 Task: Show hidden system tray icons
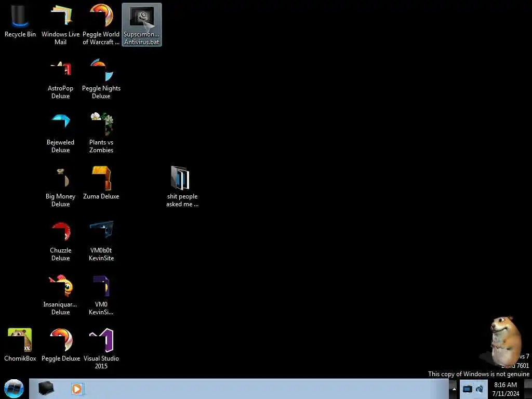click(454, 389)
